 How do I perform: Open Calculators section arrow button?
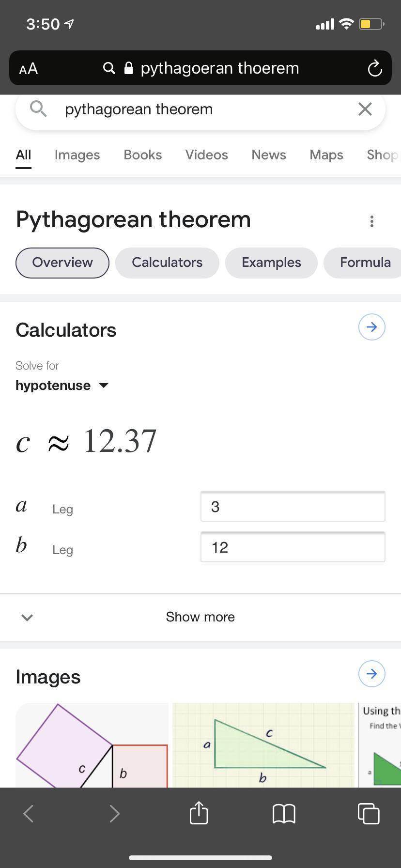[371, 327]
